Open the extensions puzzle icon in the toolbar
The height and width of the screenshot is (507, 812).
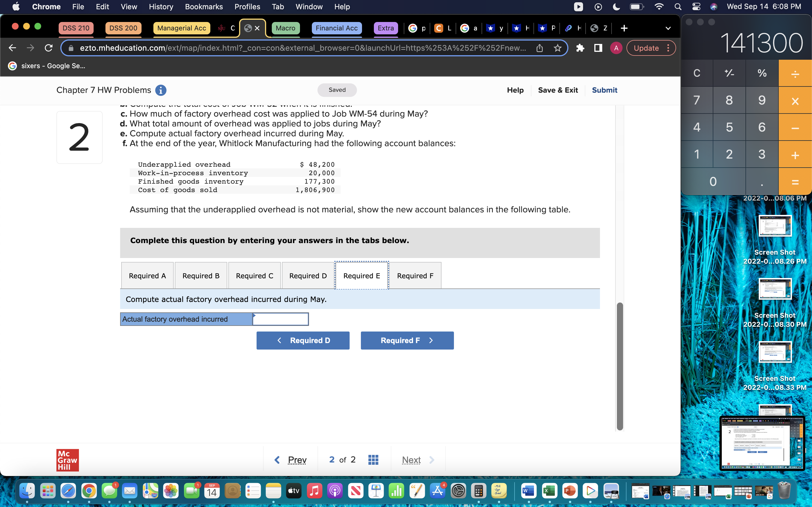click(580, 48)
